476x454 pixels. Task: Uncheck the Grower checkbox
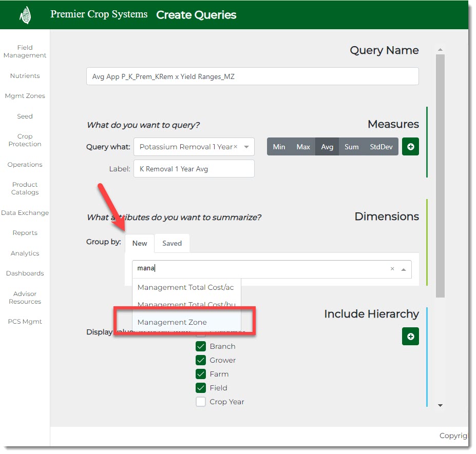click(201, 360)
